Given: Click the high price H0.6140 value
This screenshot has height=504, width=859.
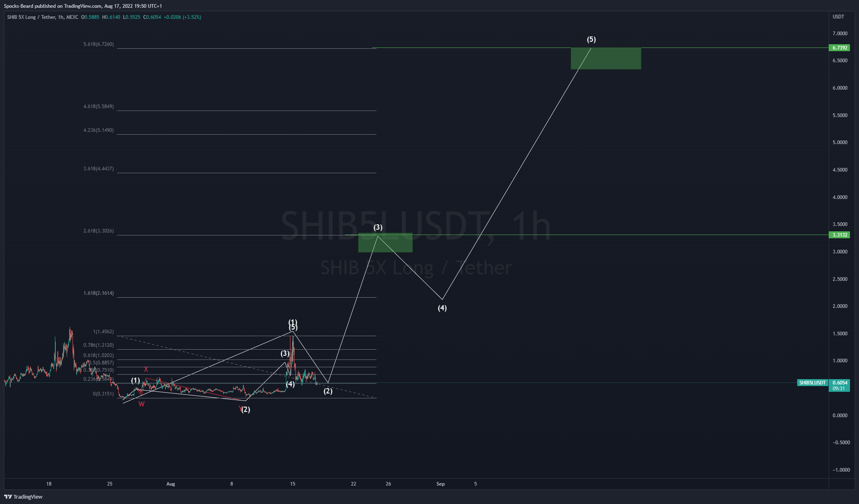Looking at the screenshot, I should coord(111,17).
